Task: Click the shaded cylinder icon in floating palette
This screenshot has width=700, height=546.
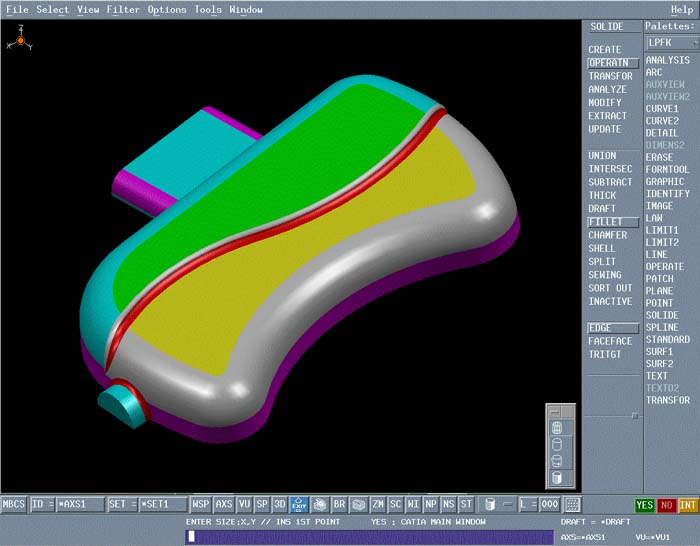Action: [x=557, y=478]
